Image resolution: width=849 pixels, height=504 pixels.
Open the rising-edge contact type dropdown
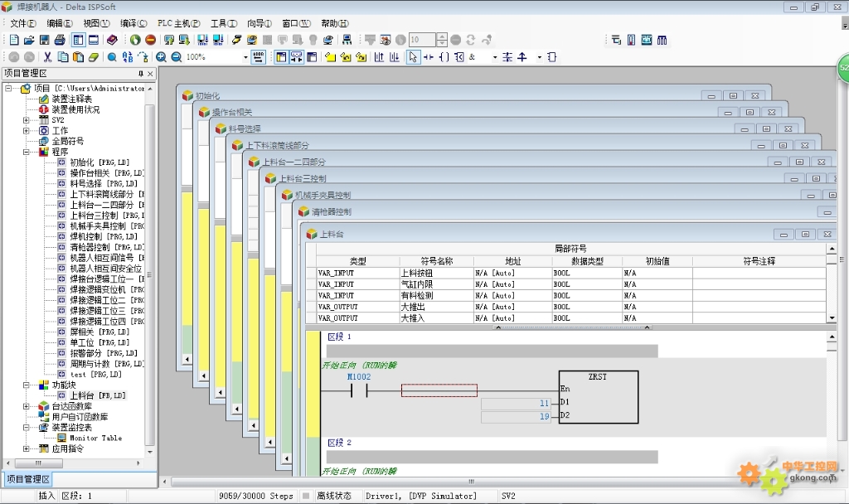pyautogui.click(x=539, y=57)
